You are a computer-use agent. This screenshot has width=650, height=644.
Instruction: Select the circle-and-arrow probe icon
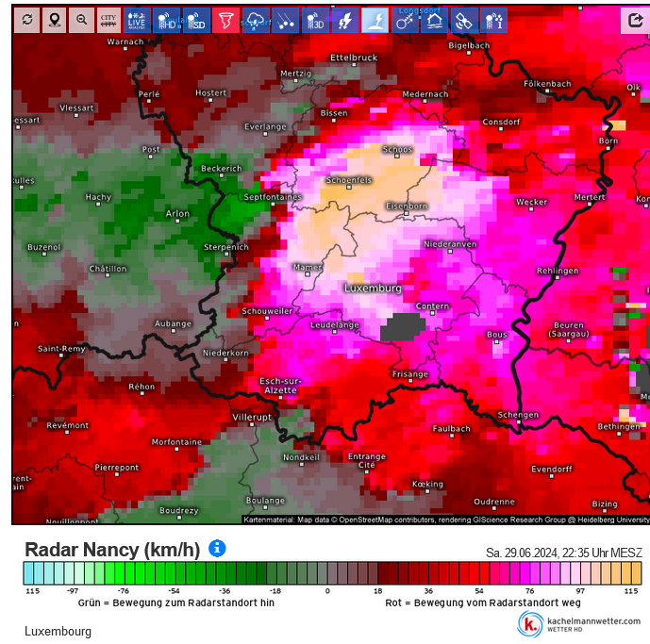click(405, 20)
